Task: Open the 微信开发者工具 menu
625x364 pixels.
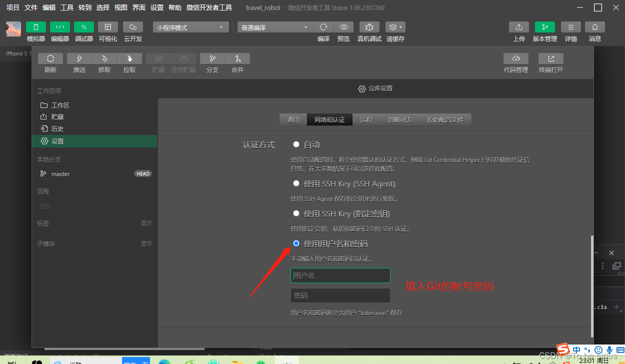Action: 209,7
